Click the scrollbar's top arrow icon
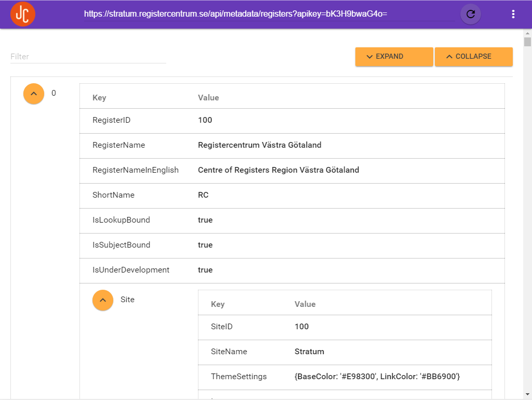This screenshot has width=532, height=400. tap(527, 33)
